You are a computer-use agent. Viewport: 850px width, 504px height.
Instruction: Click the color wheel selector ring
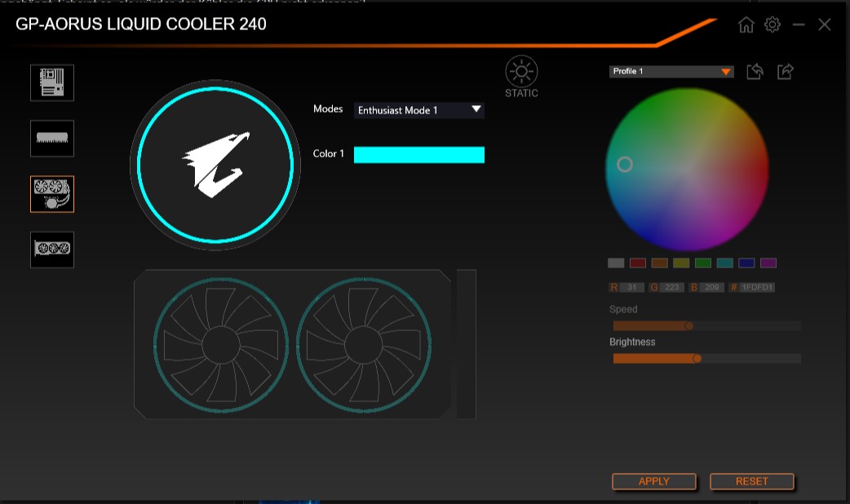(x=625, y=164)
